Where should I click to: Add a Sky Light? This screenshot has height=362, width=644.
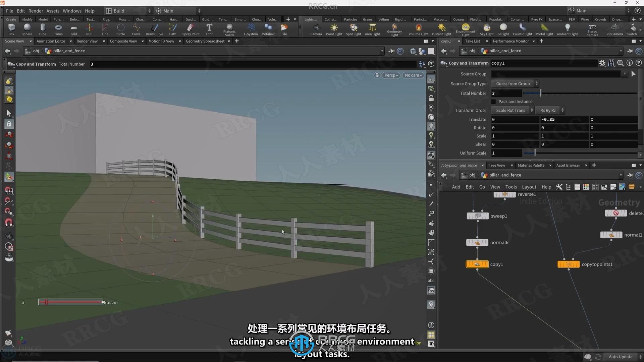click(487, 29)
